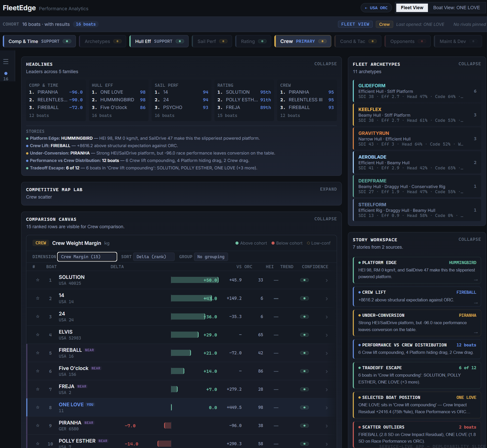The width and height of the screenshot is (487, 448).
Task: Open ELVIS row details chevron
Action: click(327, 335)
